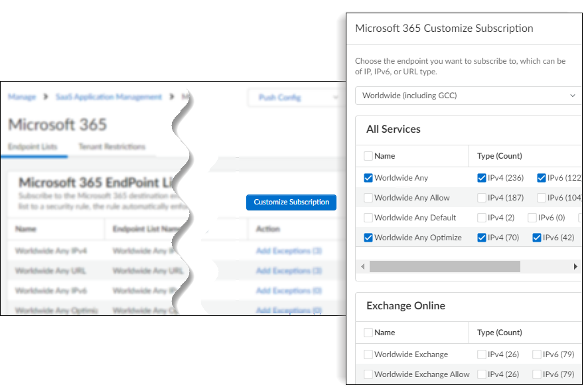The width and height of the screenshot is (588, 389).
Task: Open the Worldwide (including GCC) dropdown
Action: [468, 96]
